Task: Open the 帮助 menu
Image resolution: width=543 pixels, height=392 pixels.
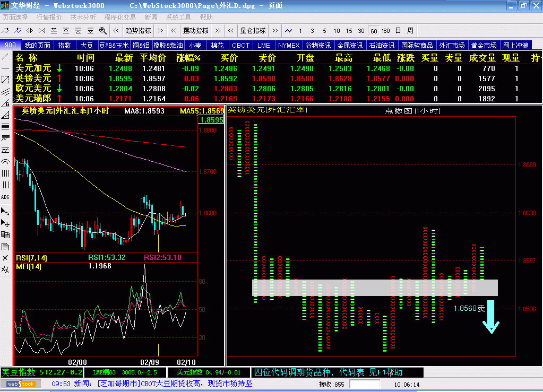Action: pyautogui.click(x=206, y=18)
